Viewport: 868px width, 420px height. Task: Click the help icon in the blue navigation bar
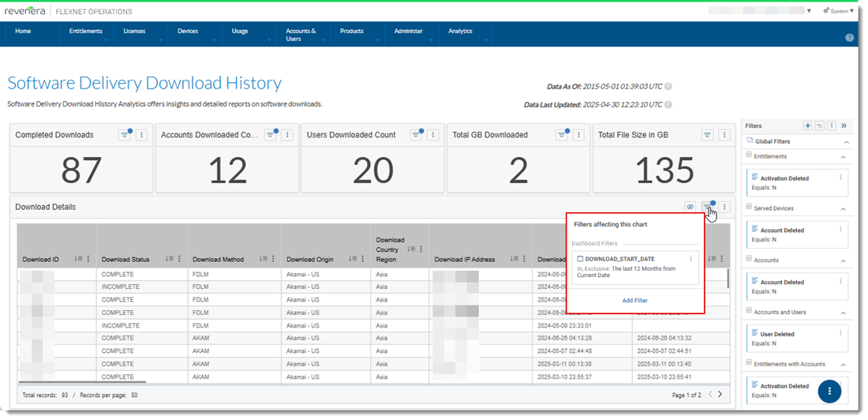(x=849, y=38)
